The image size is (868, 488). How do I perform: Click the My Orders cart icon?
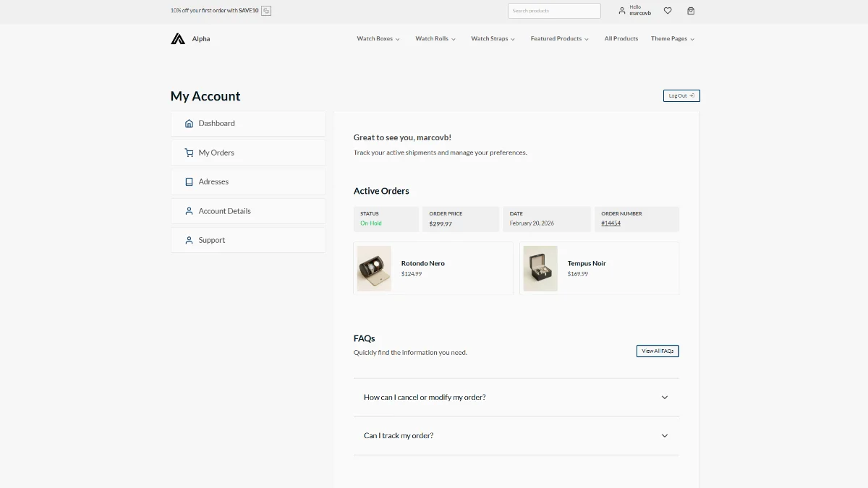[x=189, y=153]
